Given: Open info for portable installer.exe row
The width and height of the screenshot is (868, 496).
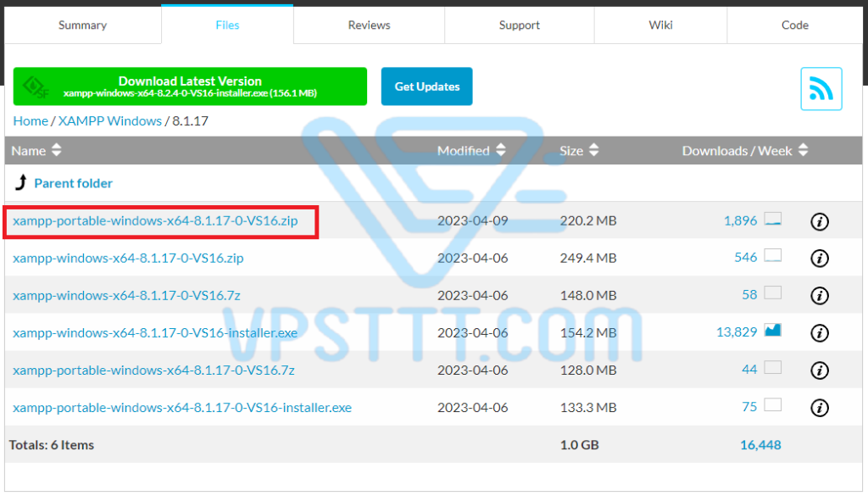Looking at the screenshot, I should tap(820, 408).
